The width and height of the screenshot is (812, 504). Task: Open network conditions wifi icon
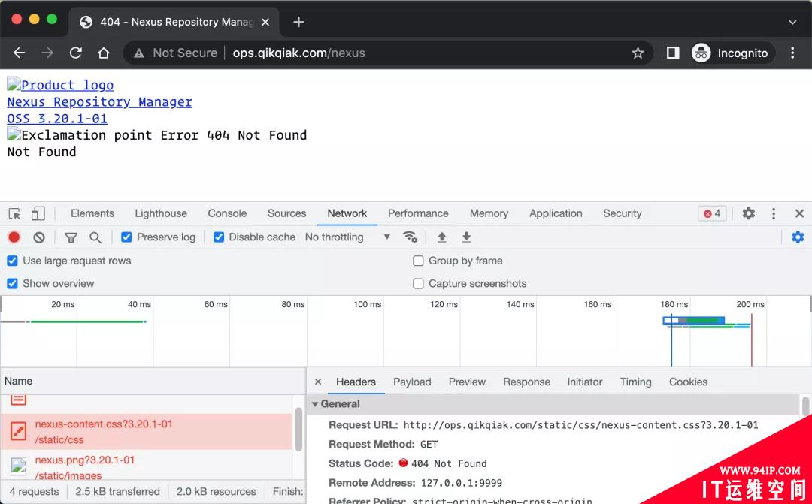tap(411, 237)
